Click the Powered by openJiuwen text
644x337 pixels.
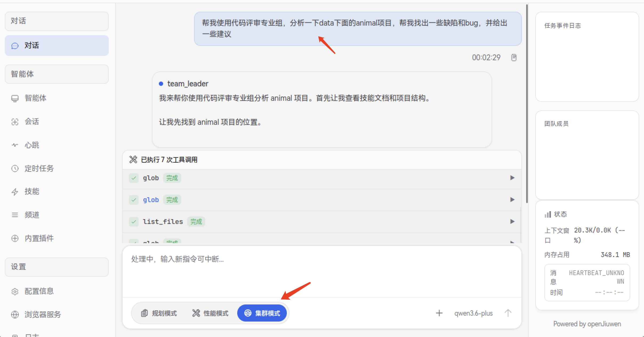tap(587, 324)
